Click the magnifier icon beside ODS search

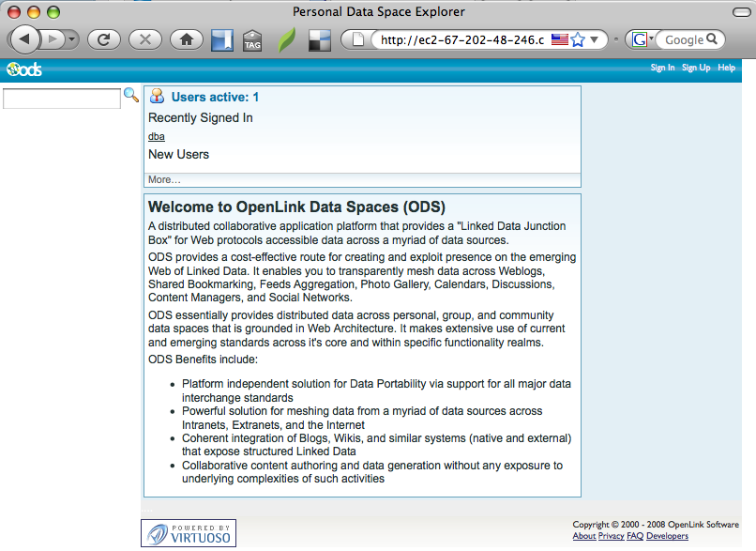(131, 96)
